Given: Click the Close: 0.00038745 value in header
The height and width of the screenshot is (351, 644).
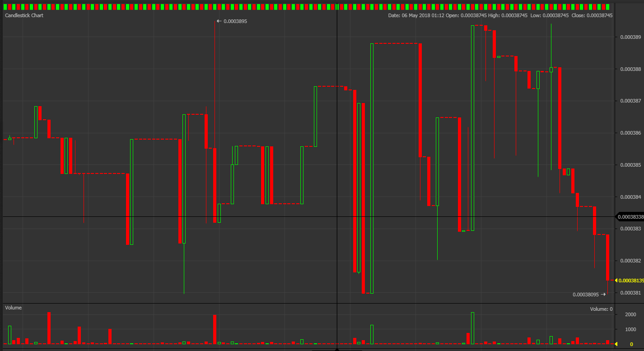Looking at the screenshot, I should click(x=592, y=15).
